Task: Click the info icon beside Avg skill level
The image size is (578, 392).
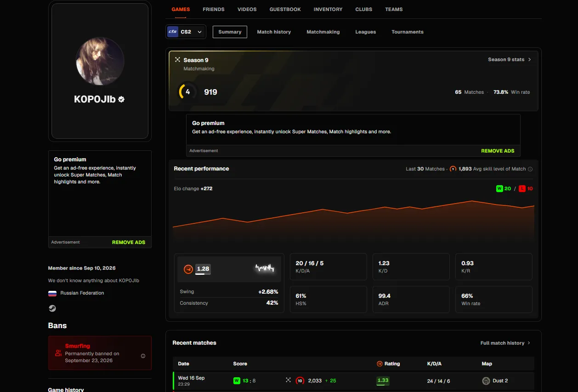Action: coord(530,169)
